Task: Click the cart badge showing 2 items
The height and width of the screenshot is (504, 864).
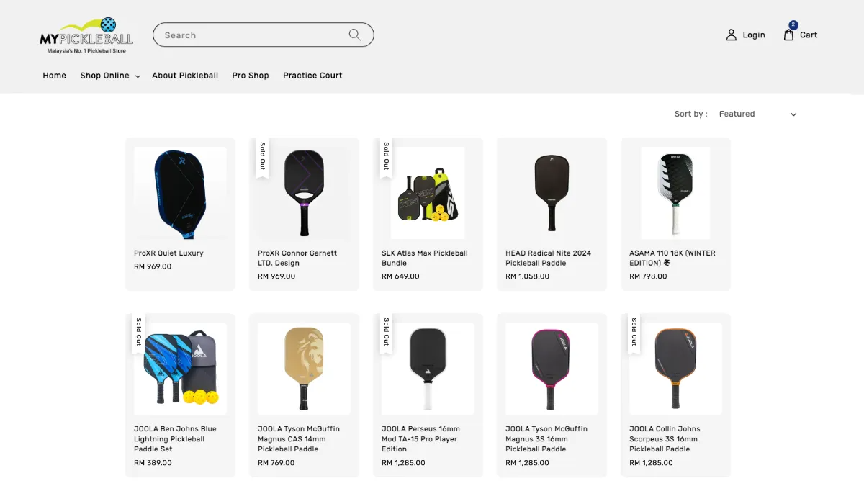Action: (x=793, y=24)
